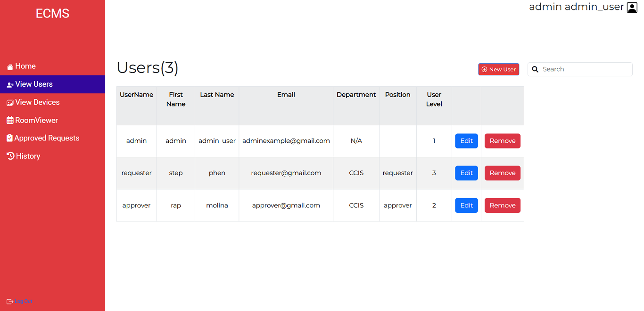
Task: Open View Devices from the sidebar
Action: [x=52, y=102]
